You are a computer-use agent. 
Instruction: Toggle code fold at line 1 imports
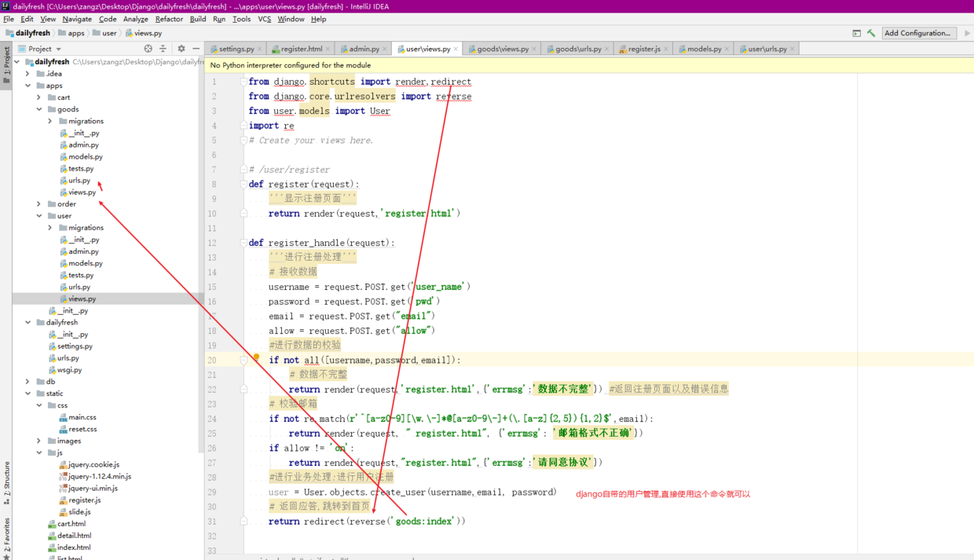tap(243, 82)
